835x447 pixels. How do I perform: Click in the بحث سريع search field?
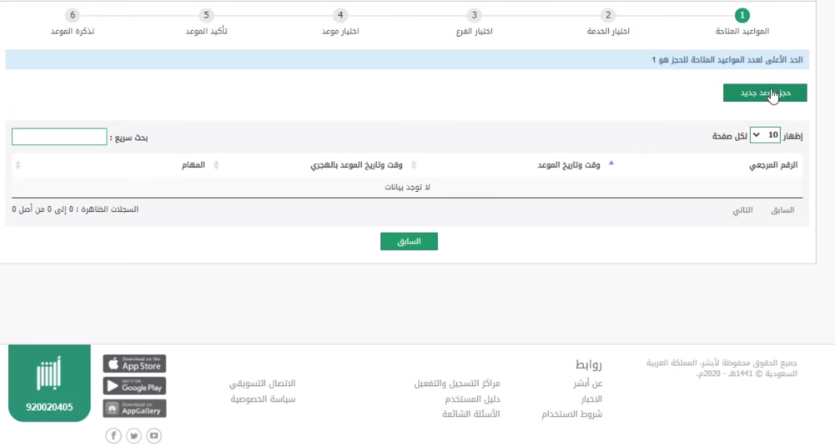[59, 137]
